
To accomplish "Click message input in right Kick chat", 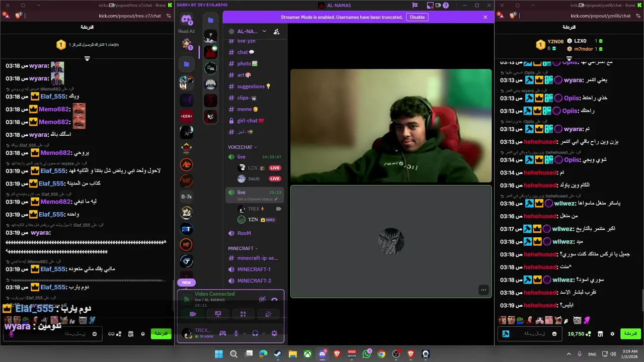I will pyautogui.click(x=531, y=334).
